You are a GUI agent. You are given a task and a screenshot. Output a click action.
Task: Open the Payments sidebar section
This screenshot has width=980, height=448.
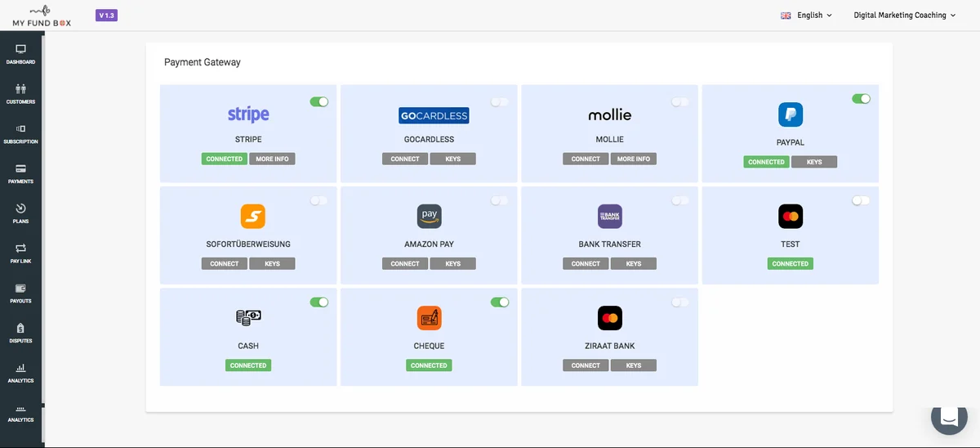coord(20,174)
